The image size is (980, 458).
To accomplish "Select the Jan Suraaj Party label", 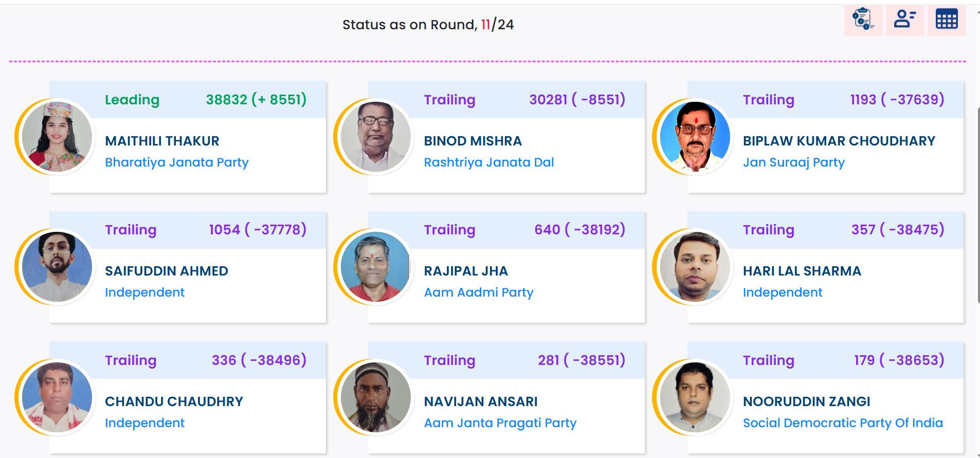I will 793,162.
